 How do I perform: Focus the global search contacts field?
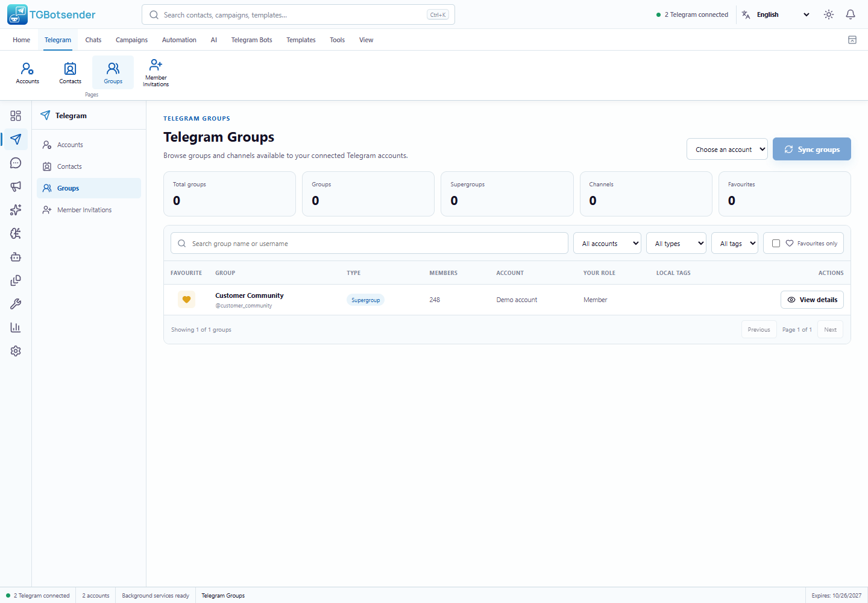[x=298, y=14]
